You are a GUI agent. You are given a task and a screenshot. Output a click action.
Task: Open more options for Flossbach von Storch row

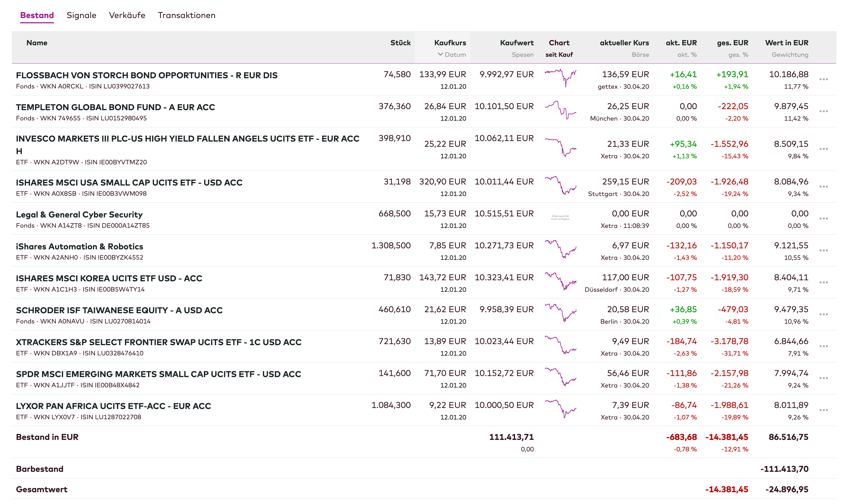pyautogui.click(x=823, y=80)
